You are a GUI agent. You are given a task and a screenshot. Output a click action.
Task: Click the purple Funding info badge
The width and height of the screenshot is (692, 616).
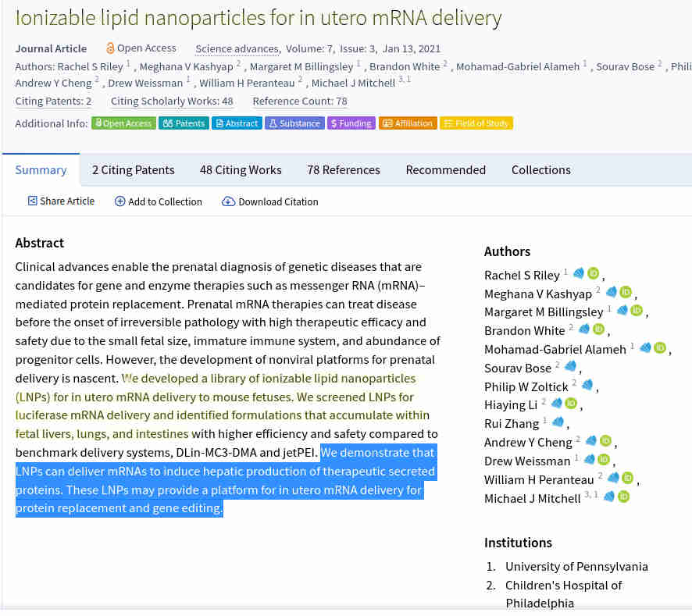pyautogui.click(x=351, y=123)
